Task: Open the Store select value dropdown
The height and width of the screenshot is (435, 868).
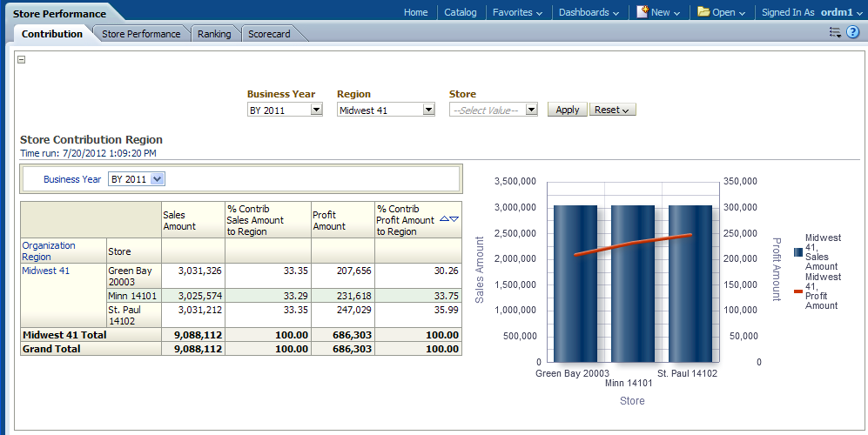Action: [530, 110]
